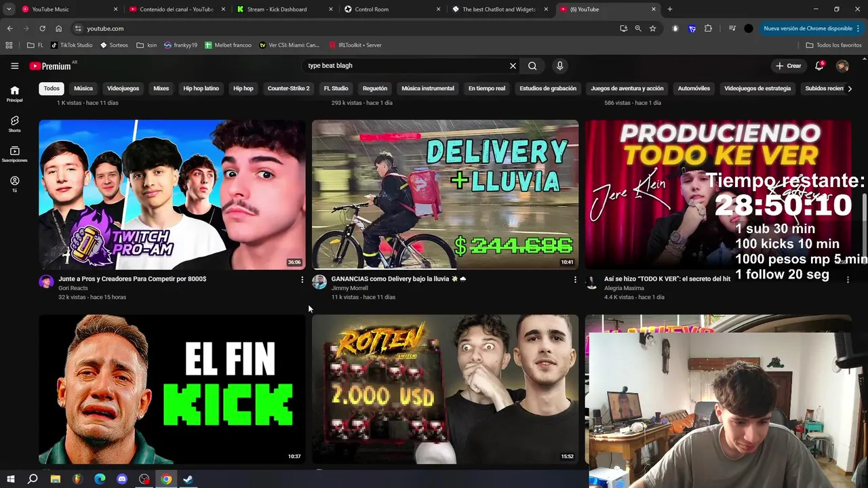Select the Counter-Strike 2 chip

pos(288,88)
